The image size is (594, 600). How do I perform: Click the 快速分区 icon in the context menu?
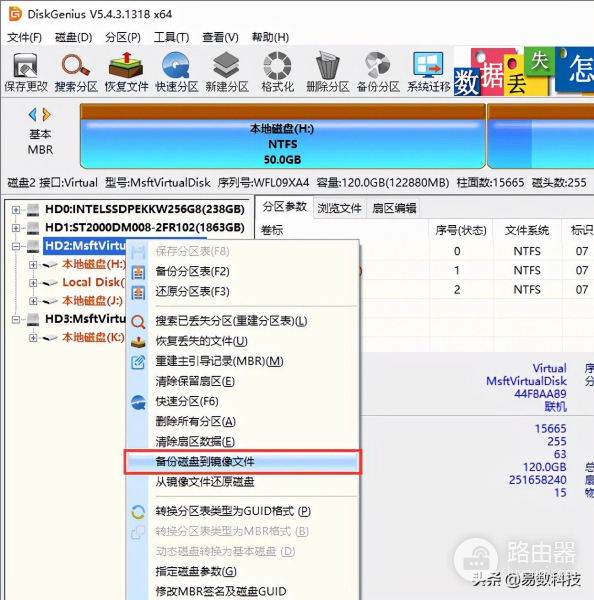pyautogui.click(x=138, y=403)
